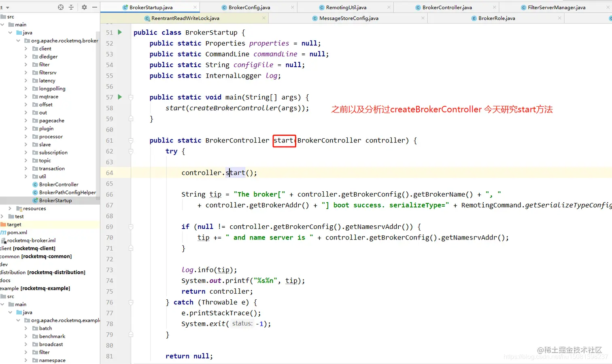Switch to BrokerController.java tab
Image resolution: width=612 pixels, height=364 pixels.
(x=447, y=7)
